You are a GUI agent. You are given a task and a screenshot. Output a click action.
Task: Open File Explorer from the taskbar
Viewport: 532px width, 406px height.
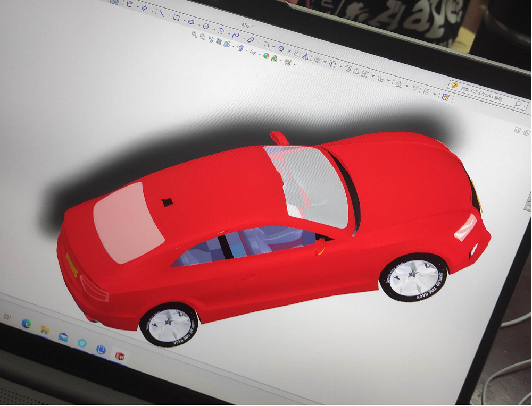pyautogui.click(x=45, y=330)
